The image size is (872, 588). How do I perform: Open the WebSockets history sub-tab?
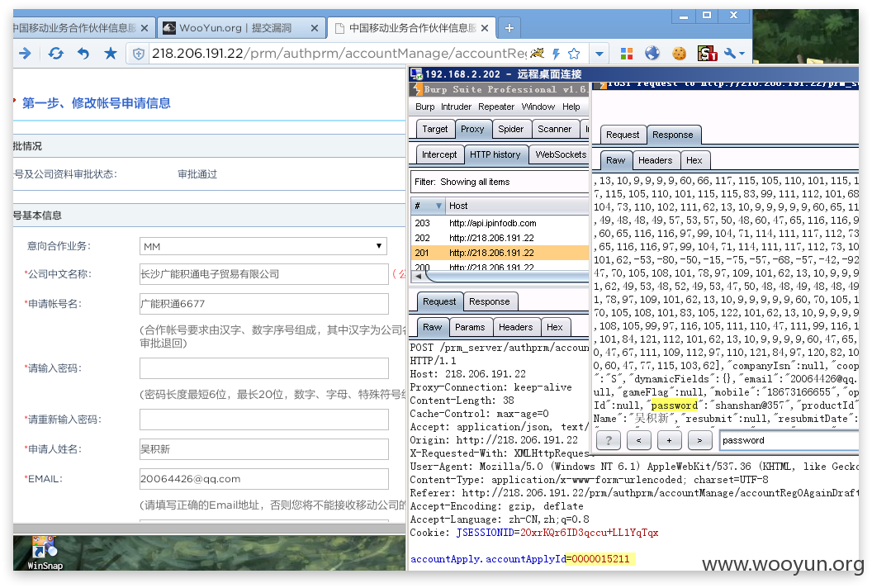click(x=561, y=154)
